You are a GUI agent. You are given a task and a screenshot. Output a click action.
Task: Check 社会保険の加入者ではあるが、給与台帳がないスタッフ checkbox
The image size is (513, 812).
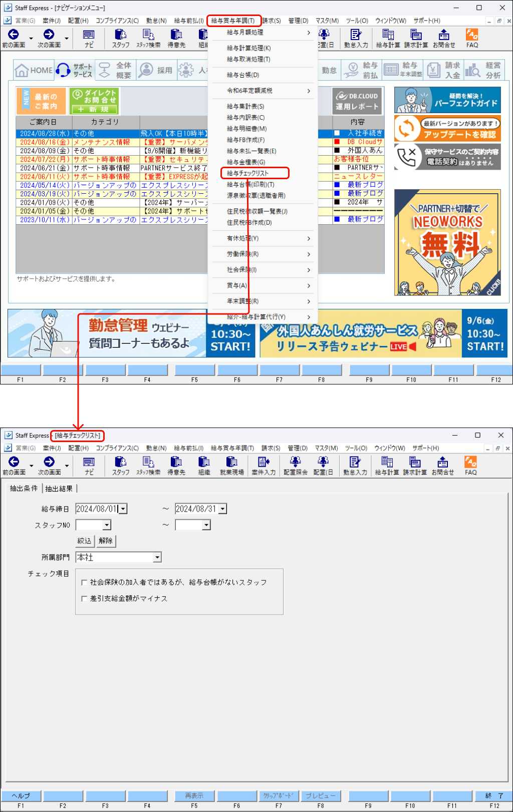[x=84, y=583]
